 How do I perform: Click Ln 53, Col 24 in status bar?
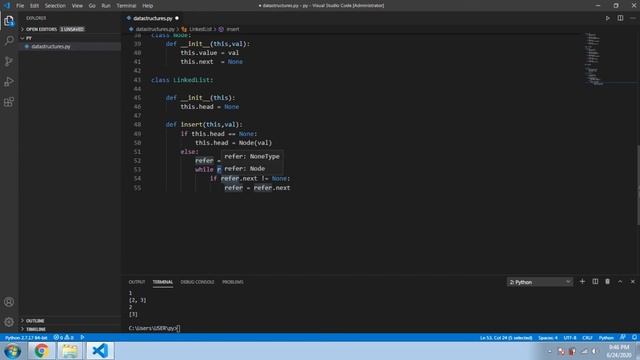pyautogui.click(x=506, y=338)
